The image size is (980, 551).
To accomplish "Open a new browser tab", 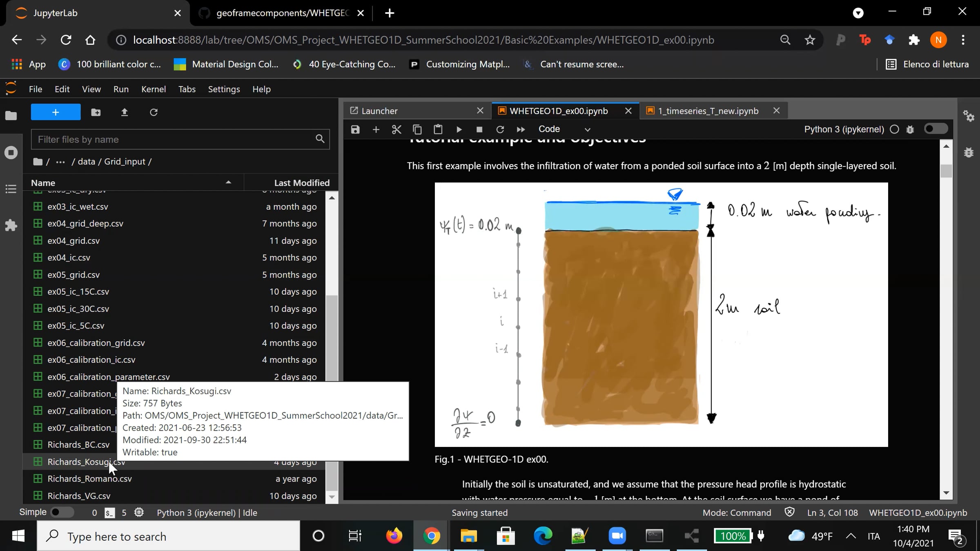I will [390, 13].
